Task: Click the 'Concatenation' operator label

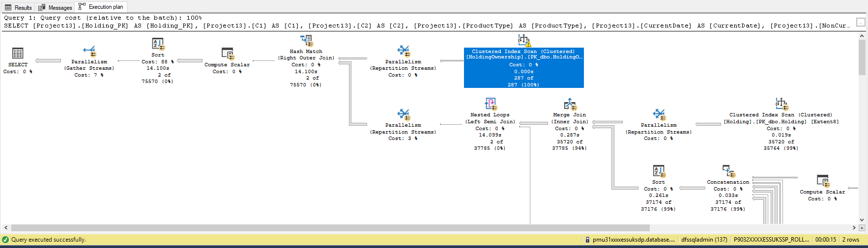Action: tap(728, 182)
